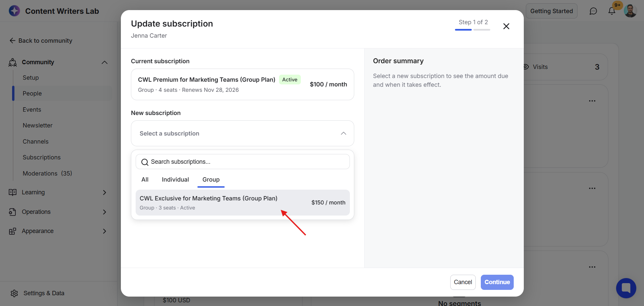This screenshot has width=644, height=306.
Task: Switch to the All subscriptions tab
Action: point(145,180)
